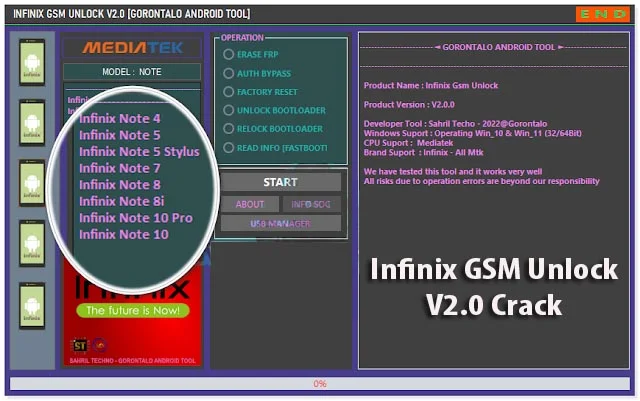
Task: Select the AUTH BYPASS radio option
Action: pos(229,74)
